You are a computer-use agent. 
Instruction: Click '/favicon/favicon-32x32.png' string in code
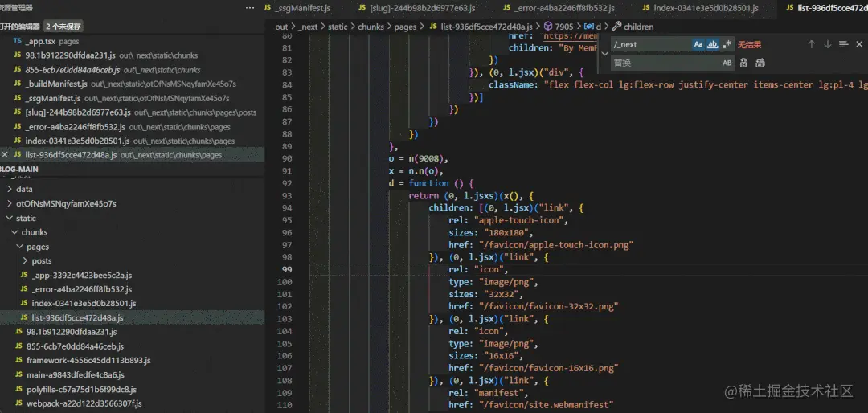(549, 306)
